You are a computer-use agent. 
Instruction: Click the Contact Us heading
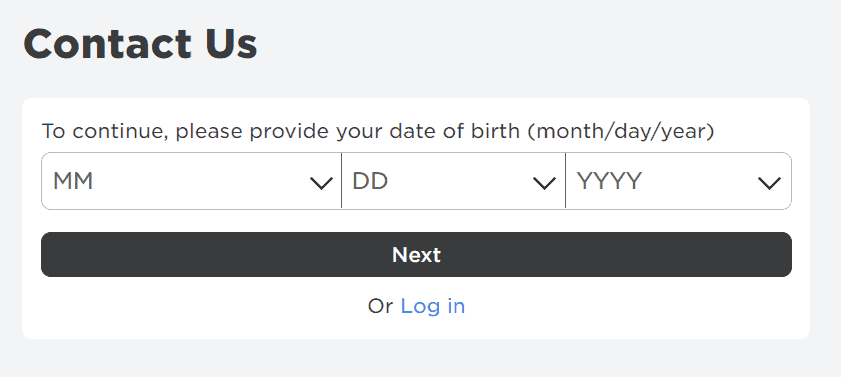pyautogui.click(x=141, y=44)
